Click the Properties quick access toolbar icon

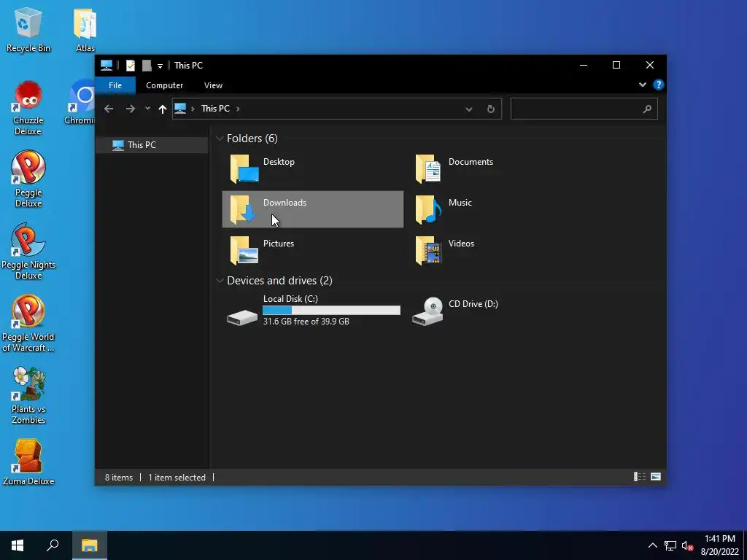point(130,65)
